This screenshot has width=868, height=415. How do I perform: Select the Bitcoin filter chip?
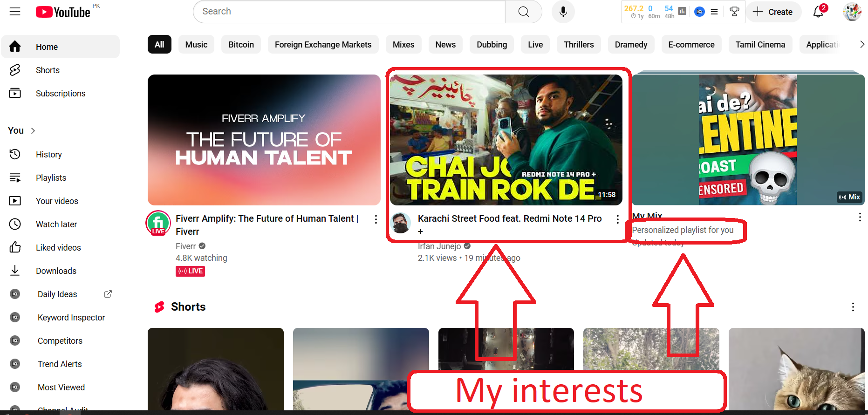241,44
